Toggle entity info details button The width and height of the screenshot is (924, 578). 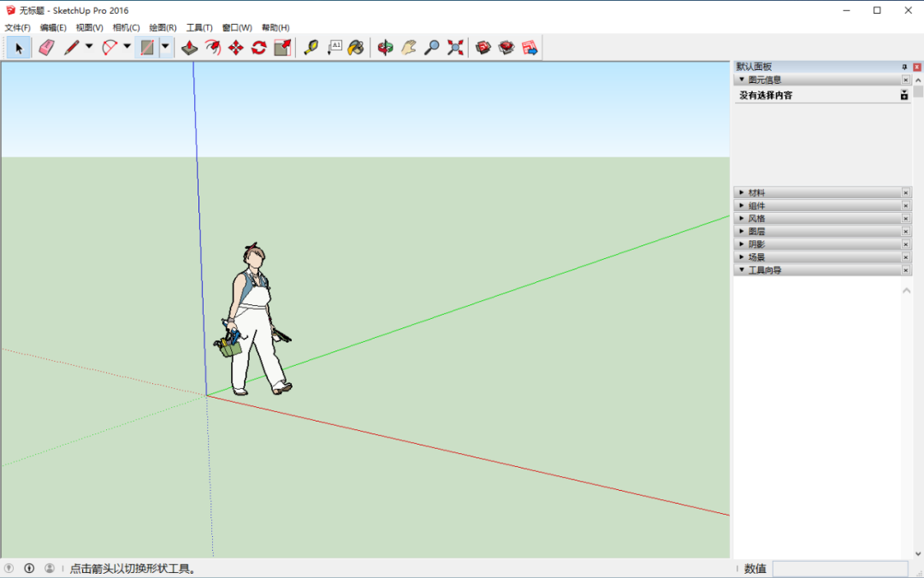[904, 95]
